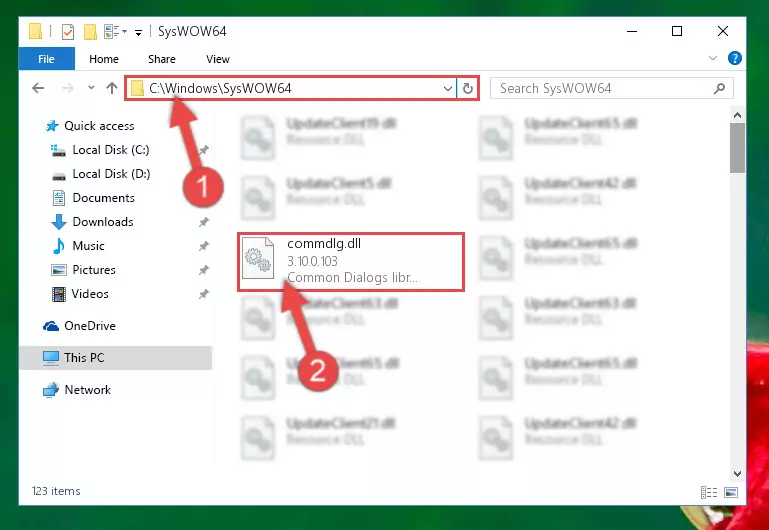Click the Search SysWOW64 field
This screenshot has width=769, height=530.
tap(612, 89)
